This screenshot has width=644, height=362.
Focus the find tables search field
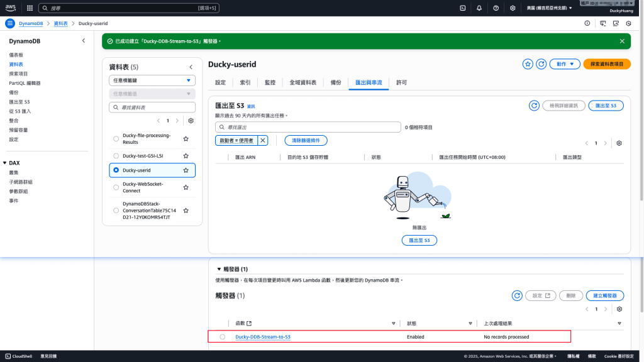pos(152,107)
